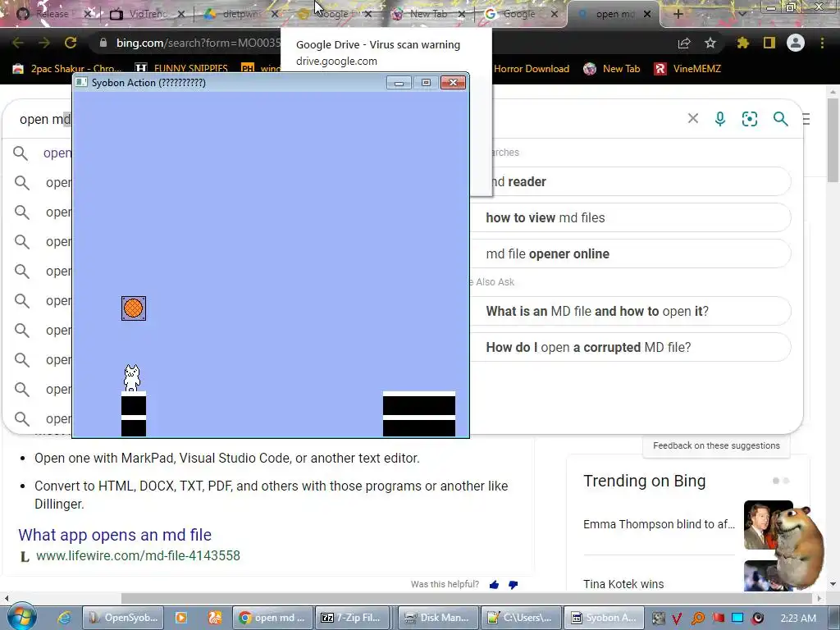Open the OpenSyobon taskbar item

tap(123, 618)
